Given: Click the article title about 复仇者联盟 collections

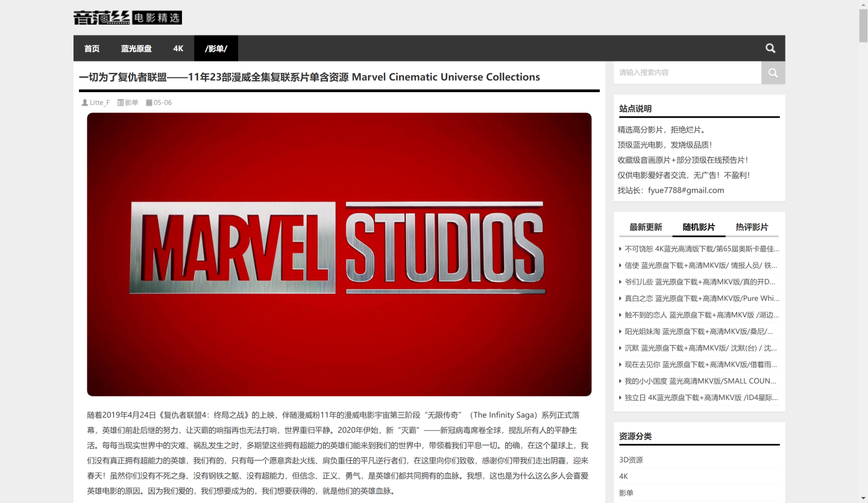Looking at the screenshot, I should [x=309, y=77].
